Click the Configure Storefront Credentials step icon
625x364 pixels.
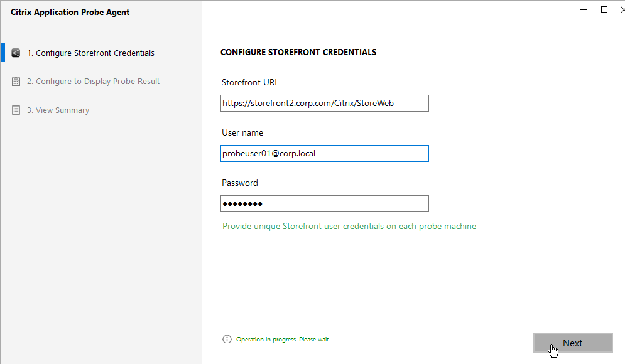click(16, 53)
